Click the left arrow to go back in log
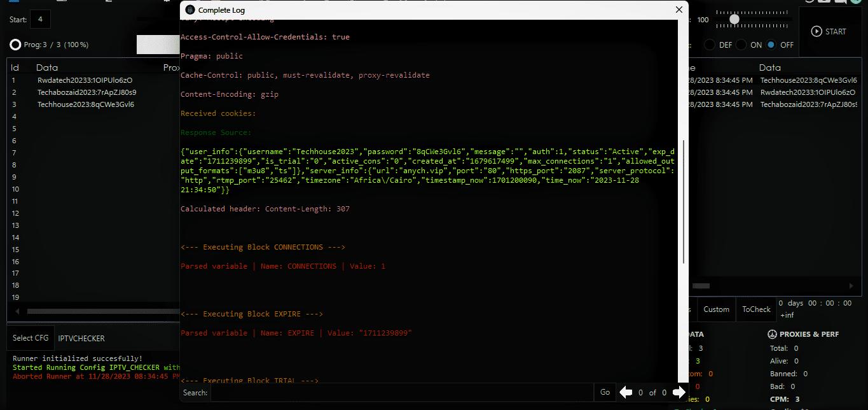Image resolution: width=868 pixels, height=410 pixels. tap(626, 392)
